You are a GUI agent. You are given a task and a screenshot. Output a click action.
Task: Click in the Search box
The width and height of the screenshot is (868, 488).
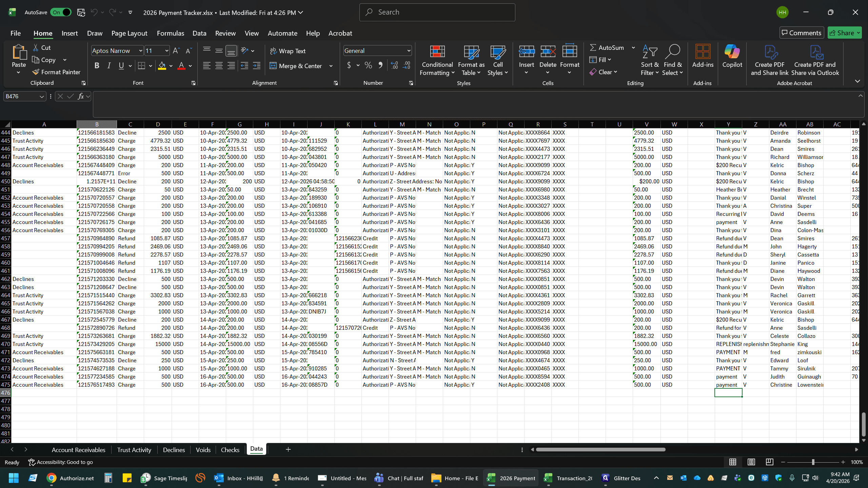437,12
